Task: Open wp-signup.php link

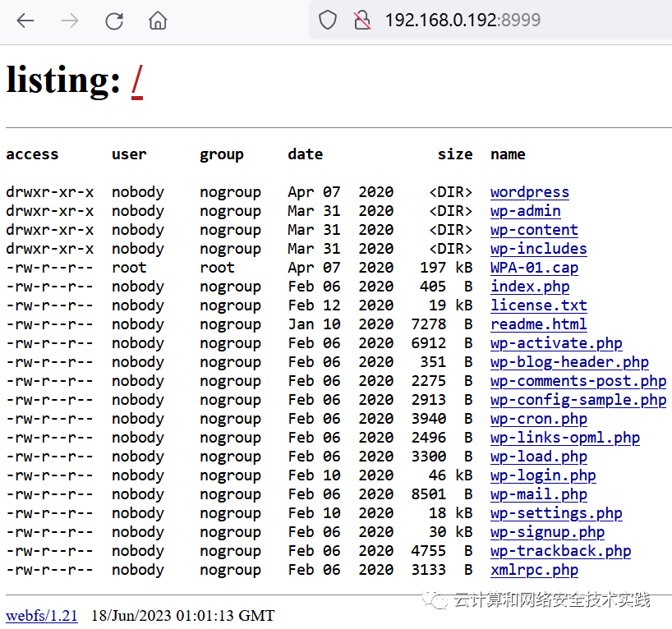Action: coord(547,532)
